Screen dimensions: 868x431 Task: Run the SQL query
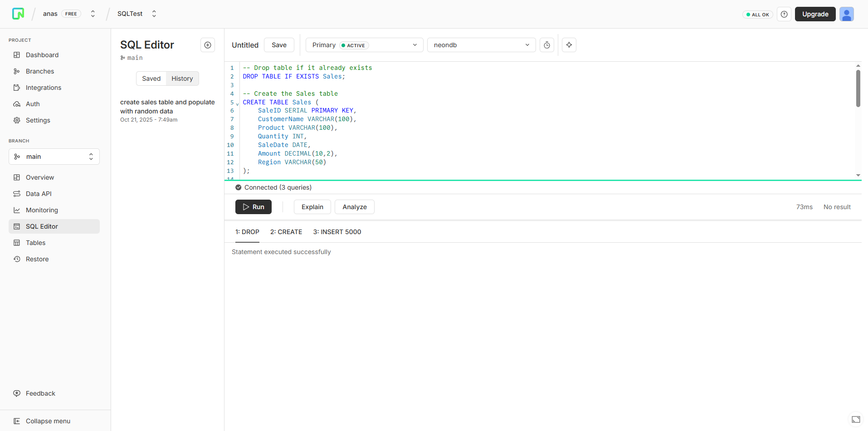coord(253,207)
